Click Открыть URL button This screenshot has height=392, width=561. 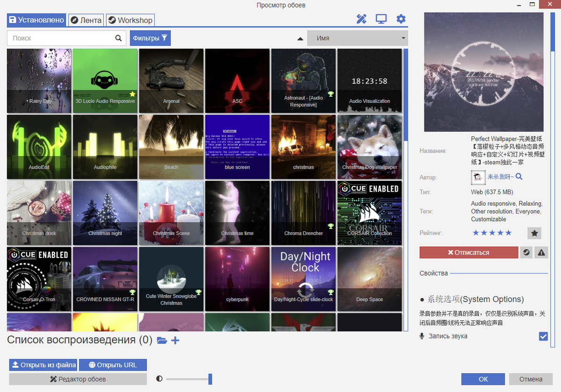113,365
